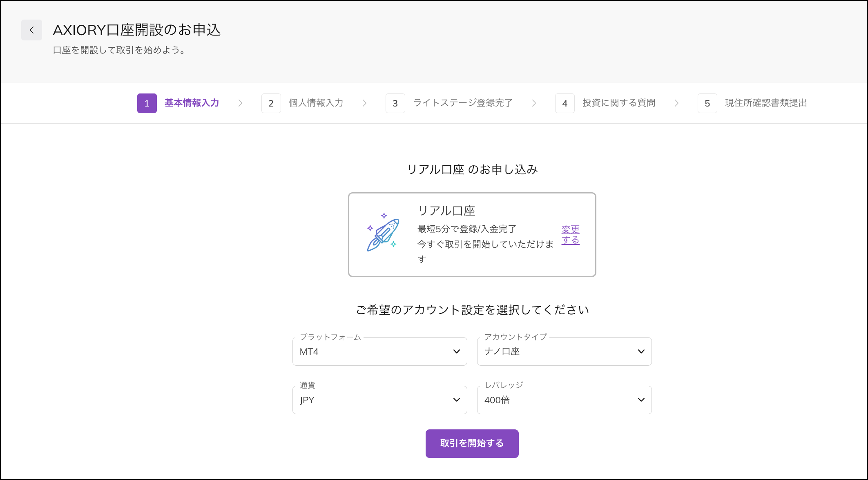Open the レバレッジ dropdown showing 400倍
868x480 pixels.
[565, 400]
